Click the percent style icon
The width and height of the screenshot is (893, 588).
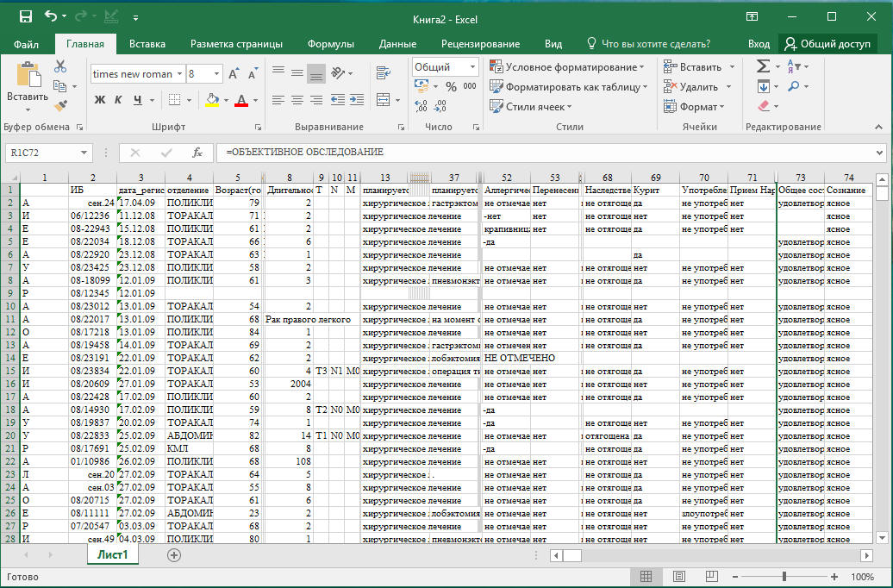pyautogui.click(x=451, y=86)
